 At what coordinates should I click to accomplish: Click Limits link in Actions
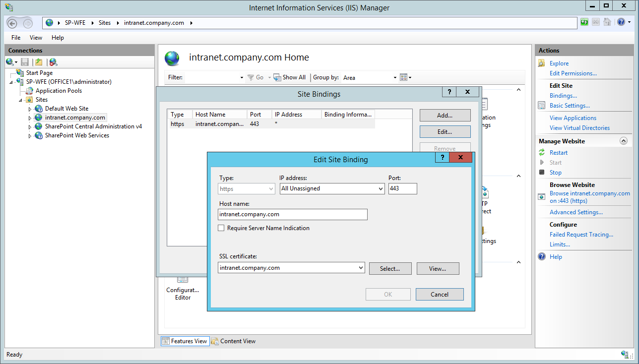(x=560, y=244)
